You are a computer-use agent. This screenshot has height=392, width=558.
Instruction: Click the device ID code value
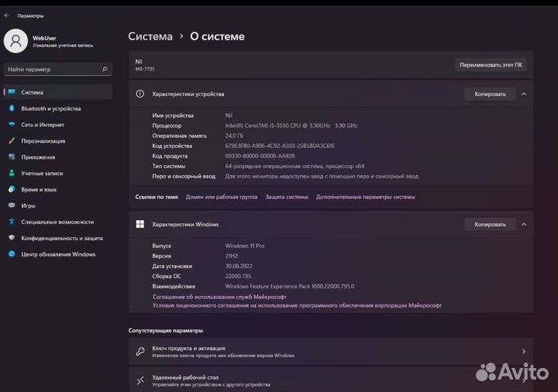pos(280,146)
